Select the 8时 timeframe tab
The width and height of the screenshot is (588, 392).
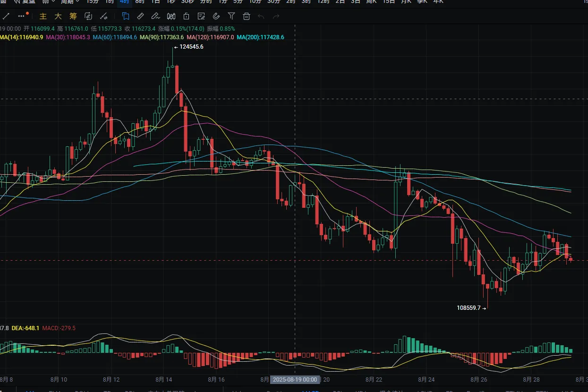[x=140, y=1]
